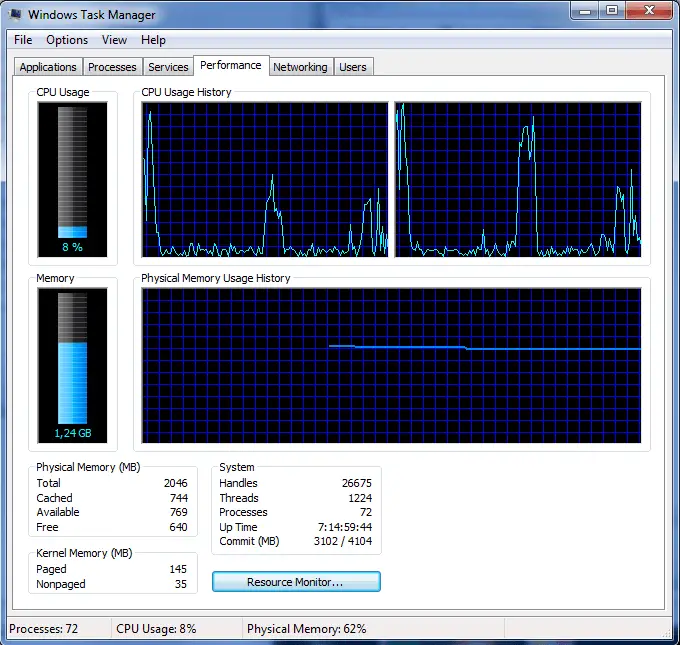The width and height of the screenshot is (680, 645).
Task: Open the File menu
Action: [x=23, y=40]
